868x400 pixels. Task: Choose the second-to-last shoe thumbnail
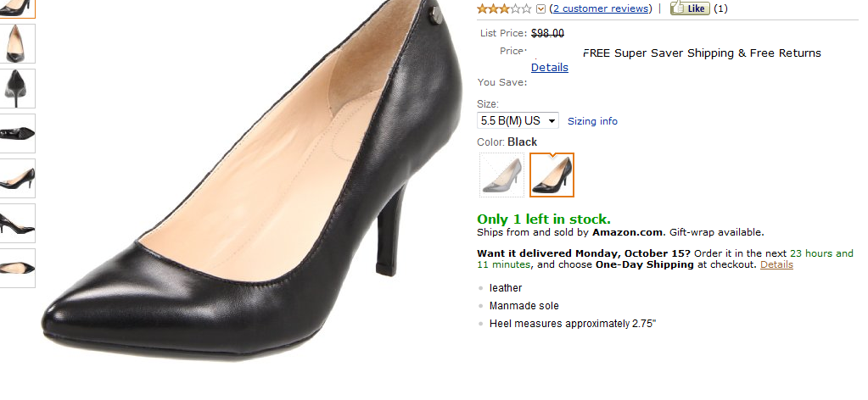(x=17, y=223)
